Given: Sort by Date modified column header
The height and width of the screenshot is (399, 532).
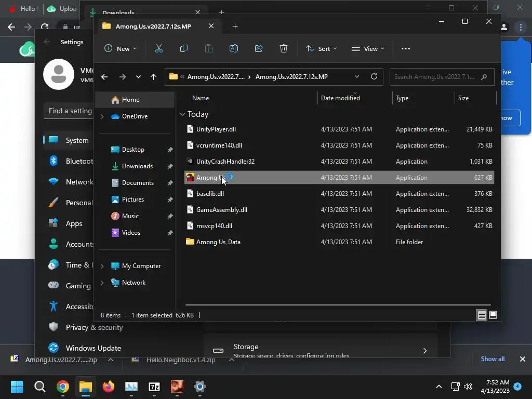Looking at the screenshot, I should [340, 98].
